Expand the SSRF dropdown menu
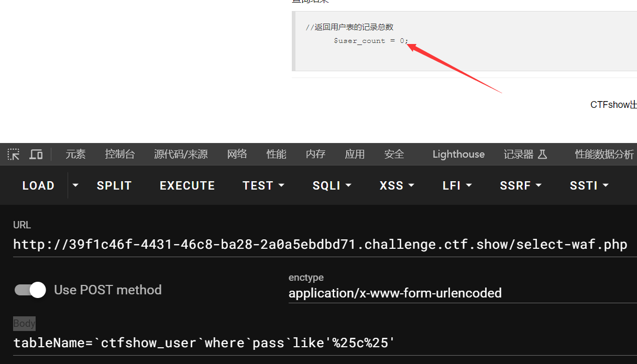This screenshot has width=637, height=364. click(521, 185)
